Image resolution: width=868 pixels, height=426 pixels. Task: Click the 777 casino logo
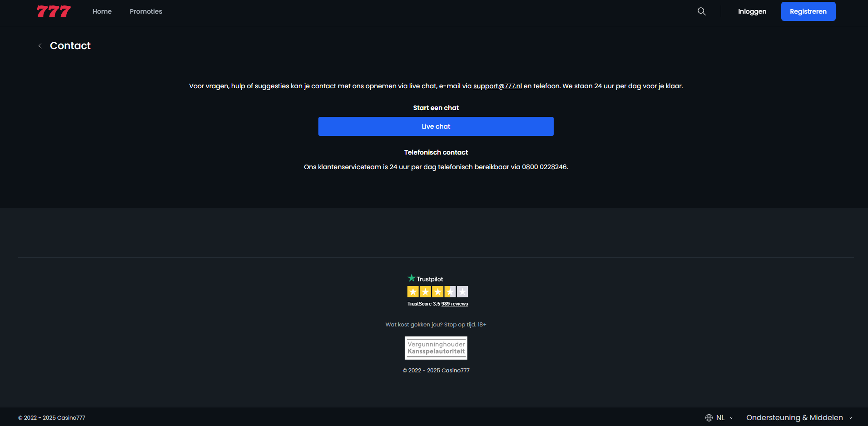(x=54, y=11)
